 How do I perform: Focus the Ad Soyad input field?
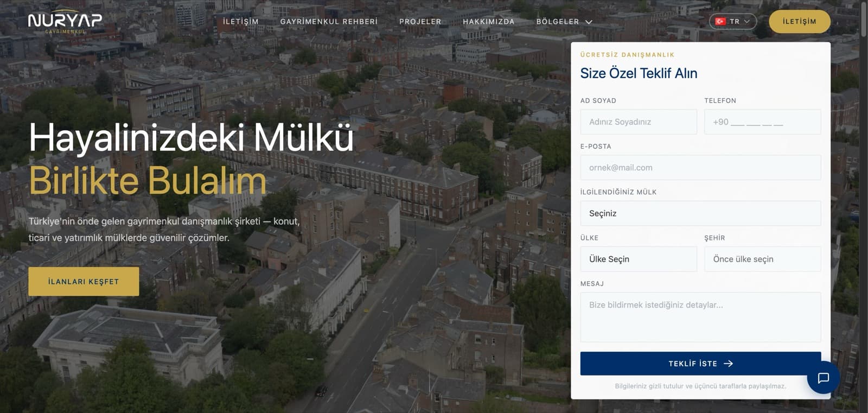(639, 122)
